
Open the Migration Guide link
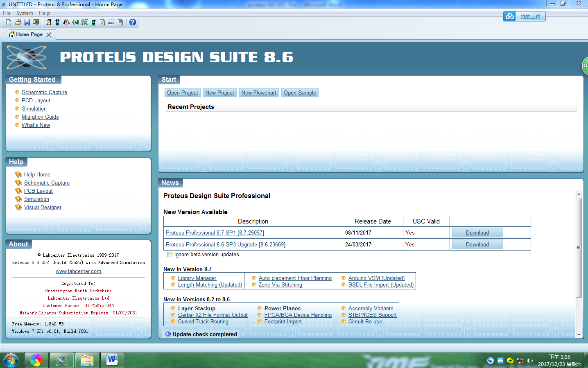click(40, 117)
